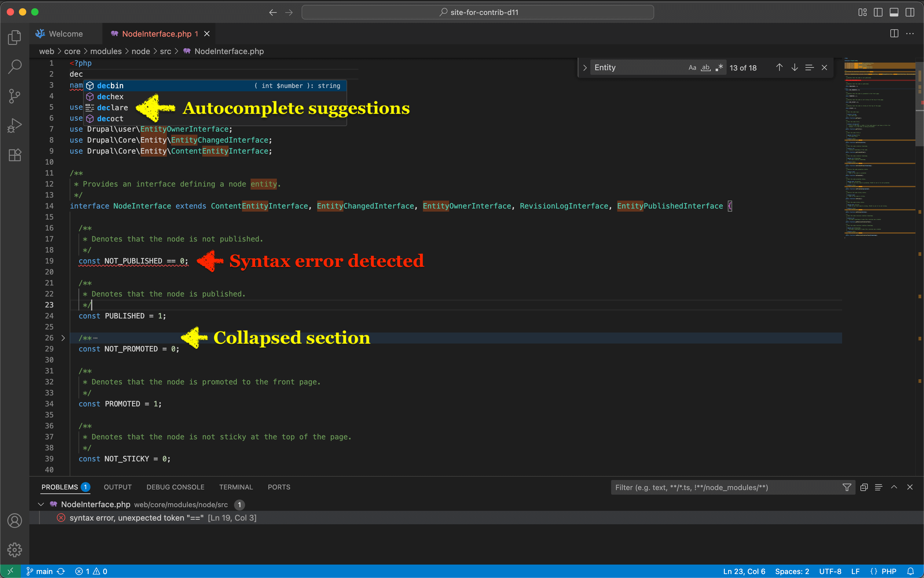Viewport: 924px width, 578px height.
Task: Click breadcrumb item 'node'
Action: [141, 51]
